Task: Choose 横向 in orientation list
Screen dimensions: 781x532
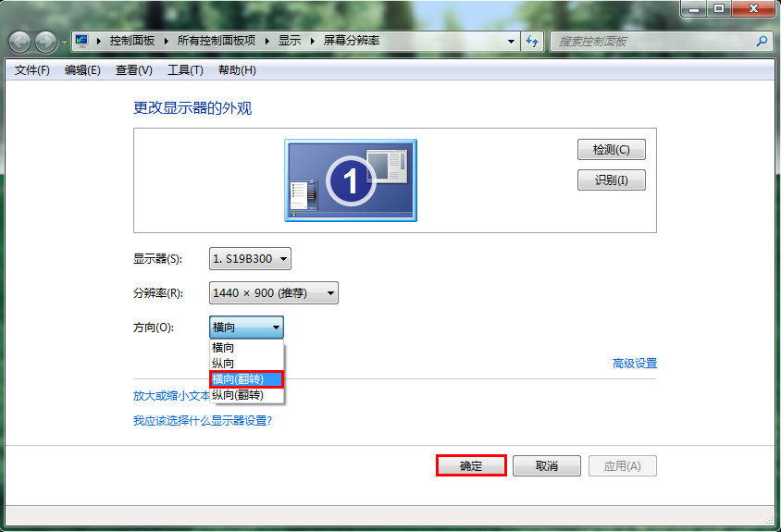Action: click(x=246, y=347)
